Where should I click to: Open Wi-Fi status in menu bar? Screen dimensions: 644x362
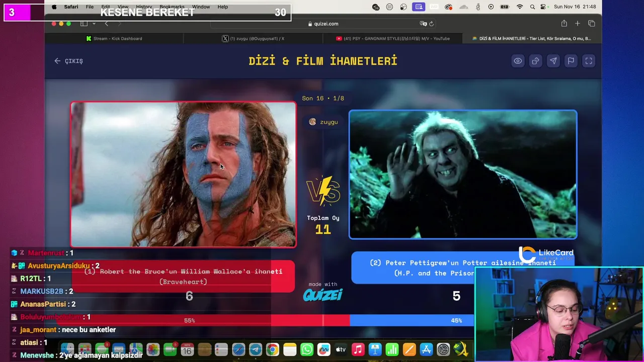[x=519, y=7]
